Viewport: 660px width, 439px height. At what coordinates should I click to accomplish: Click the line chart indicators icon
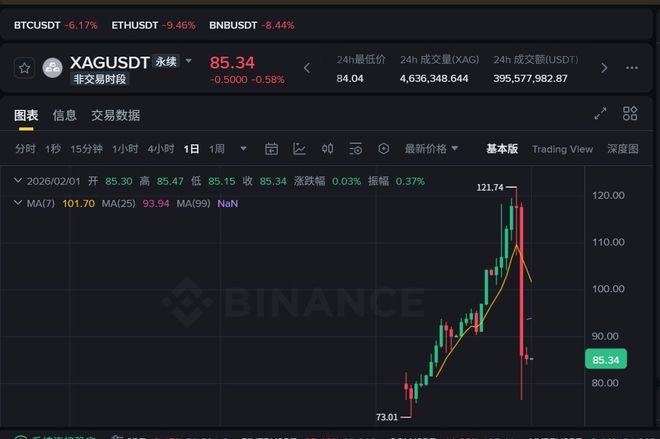(x=299, y=149)
